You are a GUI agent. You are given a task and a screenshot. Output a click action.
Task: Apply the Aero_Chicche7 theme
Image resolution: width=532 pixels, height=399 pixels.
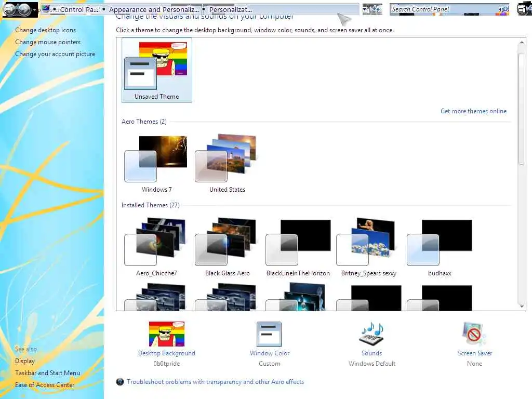(156, 247)
